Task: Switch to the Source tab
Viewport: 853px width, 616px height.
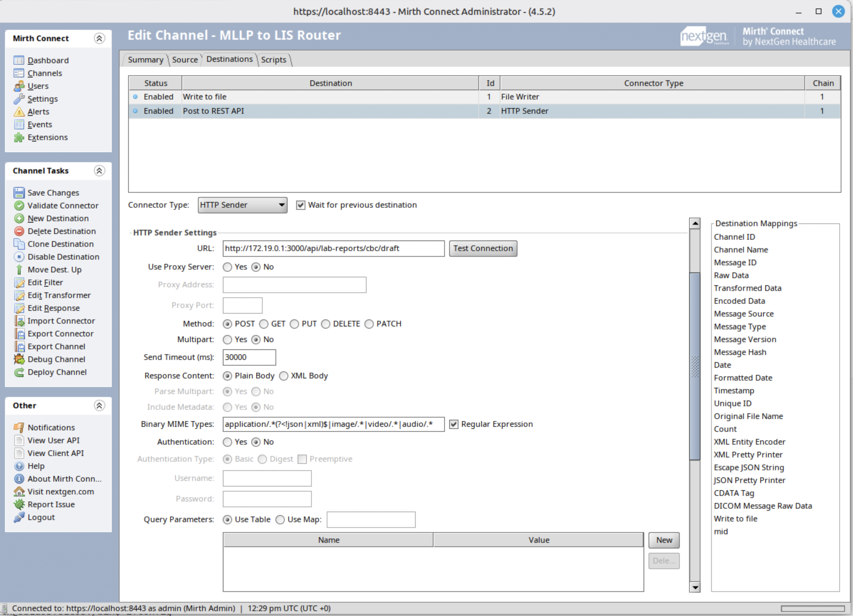Action: coord(185,59)
